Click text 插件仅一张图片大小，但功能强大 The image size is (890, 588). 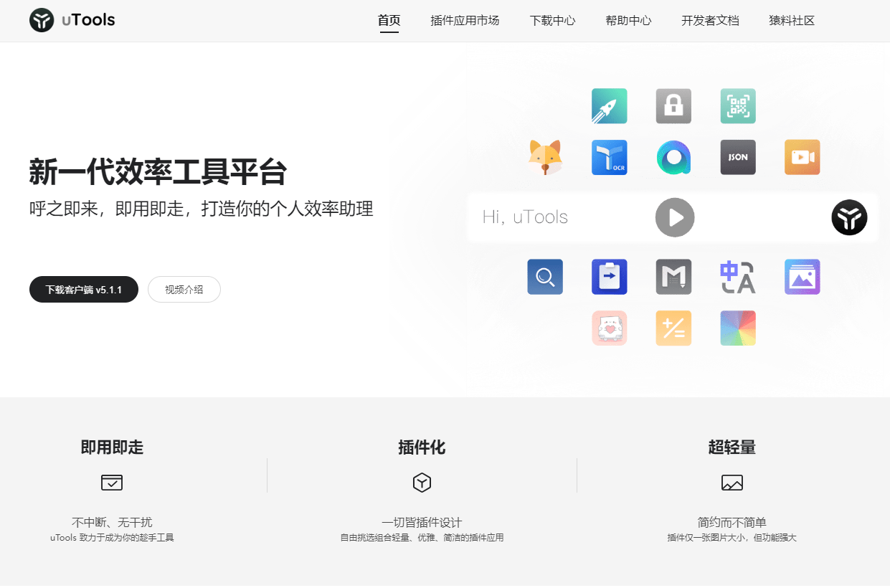(x=732, y=538)
